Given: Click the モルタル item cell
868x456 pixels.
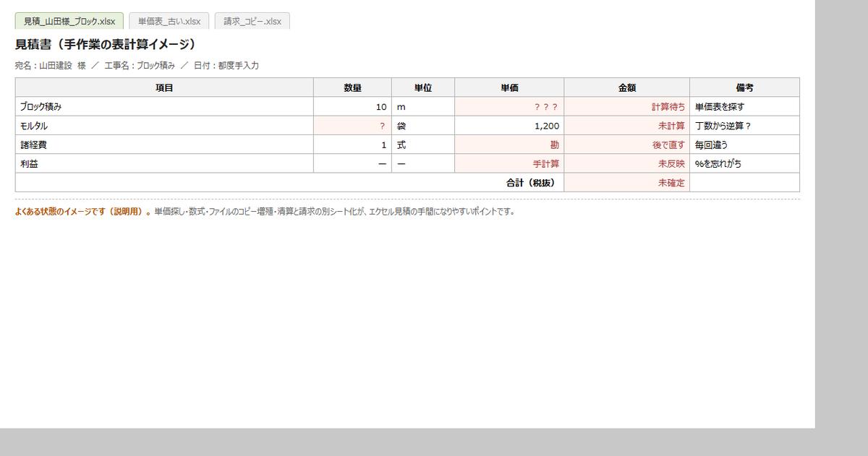Looking at the screenshot, I should pyautogui.click(x=164, y=126).
